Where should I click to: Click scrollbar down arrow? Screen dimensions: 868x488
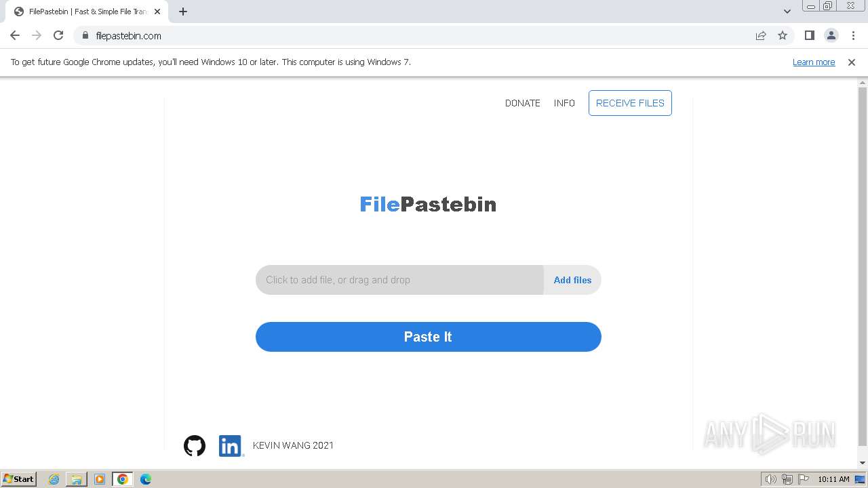863,463
